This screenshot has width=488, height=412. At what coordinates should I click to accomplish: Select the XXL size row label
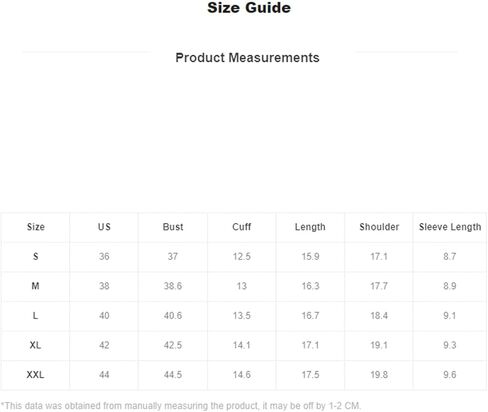[x=35, y=374]
